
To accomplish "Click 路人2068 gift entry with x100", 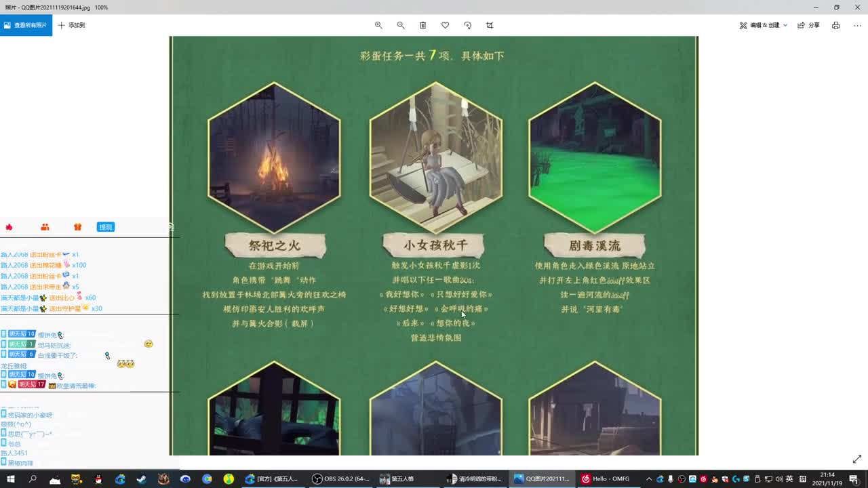I will pyautogui.click(x=43, y=265).
